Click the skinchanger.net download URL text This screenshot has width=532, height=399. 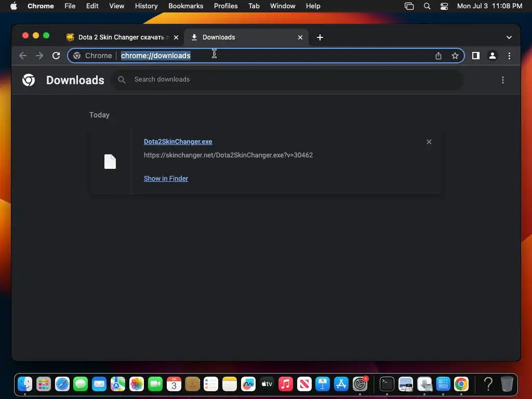click(x=228, y=155)
